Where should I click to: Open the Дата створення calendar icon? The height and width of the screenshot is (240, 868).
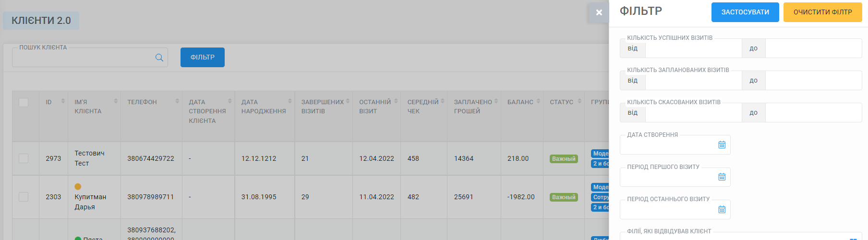722,144
